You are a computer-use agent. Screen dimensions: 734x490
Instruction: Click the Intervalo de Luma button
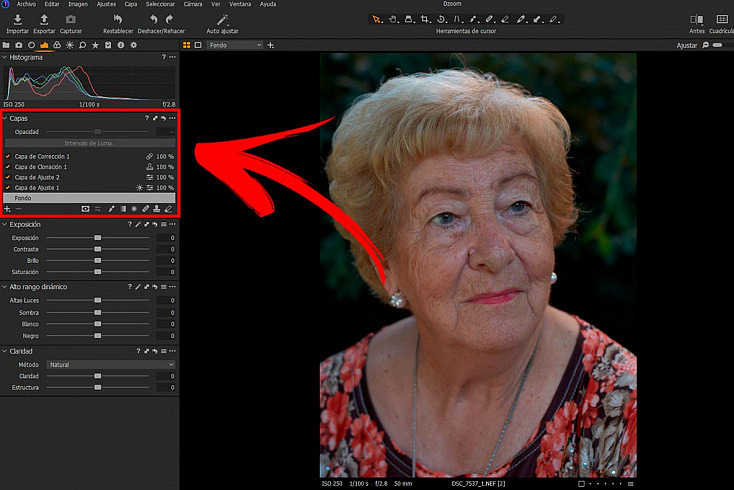coord(89,143)
